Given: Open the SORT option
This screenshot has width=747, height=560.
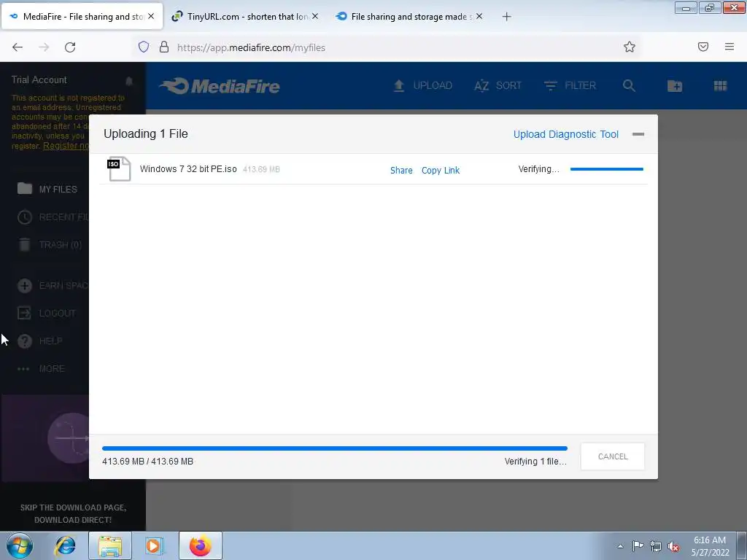Looking at the screenshot, I should tap(498, 86).
